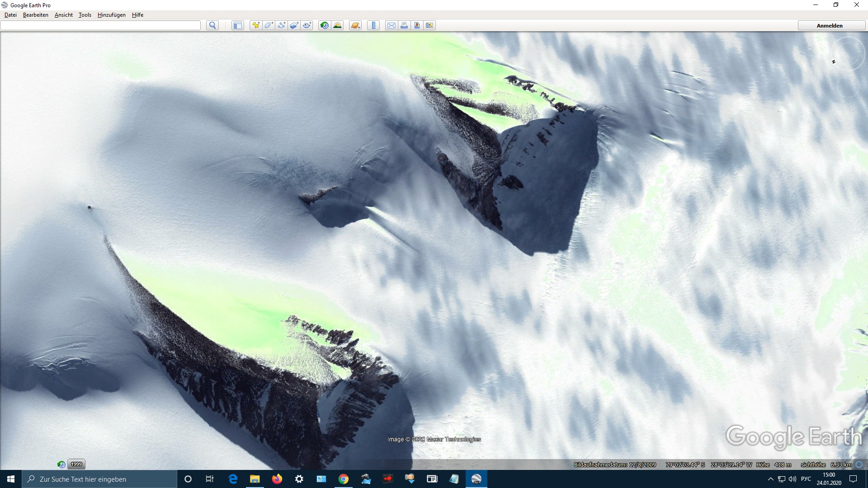Expand the Ansicht menu
This screenshot has width=868, height=488.
click(63, 15)
